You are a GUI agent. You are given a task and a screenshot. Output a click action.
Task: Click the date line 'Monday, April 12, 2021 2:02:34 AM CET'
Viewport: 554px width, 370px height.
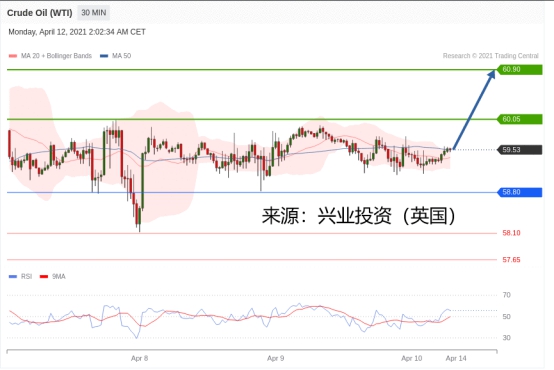click(x=77, y=32)
